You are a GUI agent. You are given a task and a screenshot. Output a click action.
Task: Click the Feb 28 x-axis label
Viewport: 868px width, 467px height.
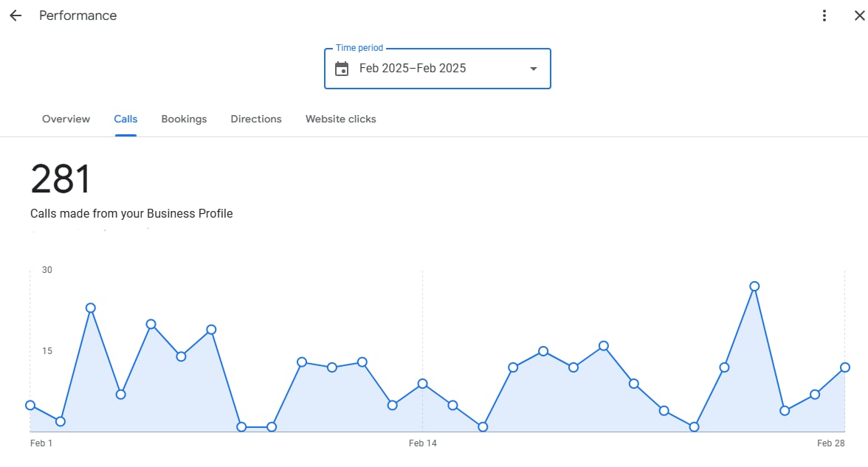(830, 443)
